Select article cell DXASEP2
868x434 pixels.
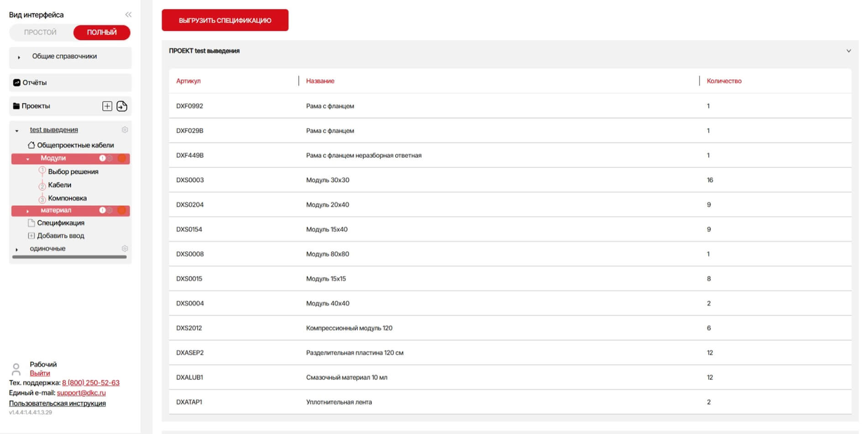pos(190,353)
